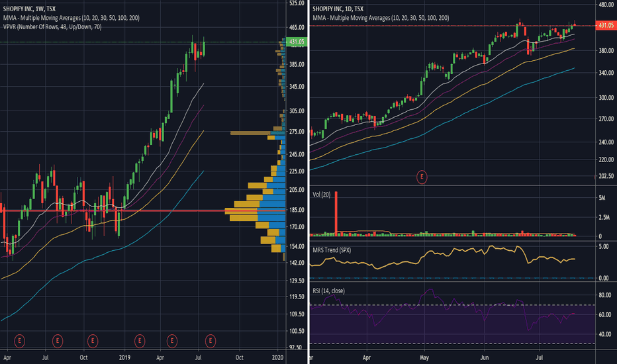
Task: Click the 5M volume axis label
Action: coord(602,198)
